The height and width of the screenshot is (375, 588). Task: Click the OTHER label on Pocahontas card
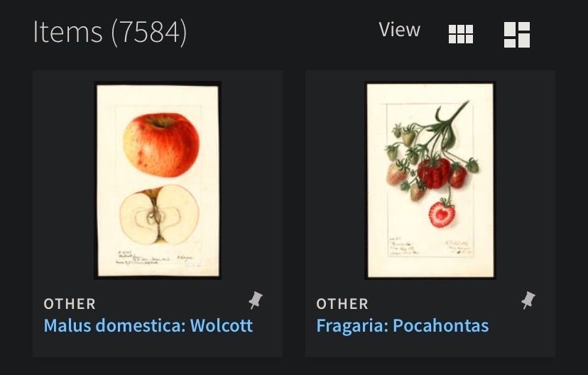tap(342, 304)
